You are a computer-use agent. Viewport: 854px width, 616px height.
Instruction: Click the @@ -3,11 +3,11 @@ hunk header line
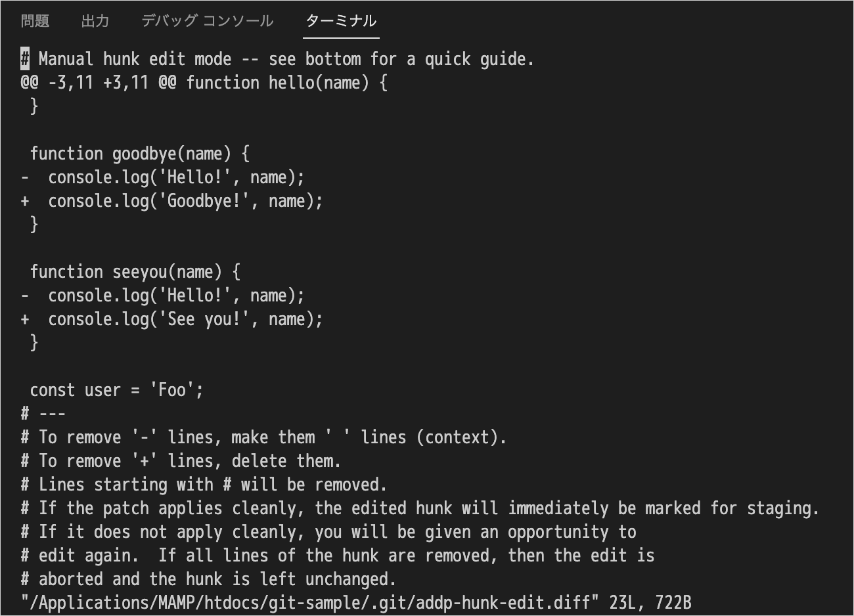[204, 83]
